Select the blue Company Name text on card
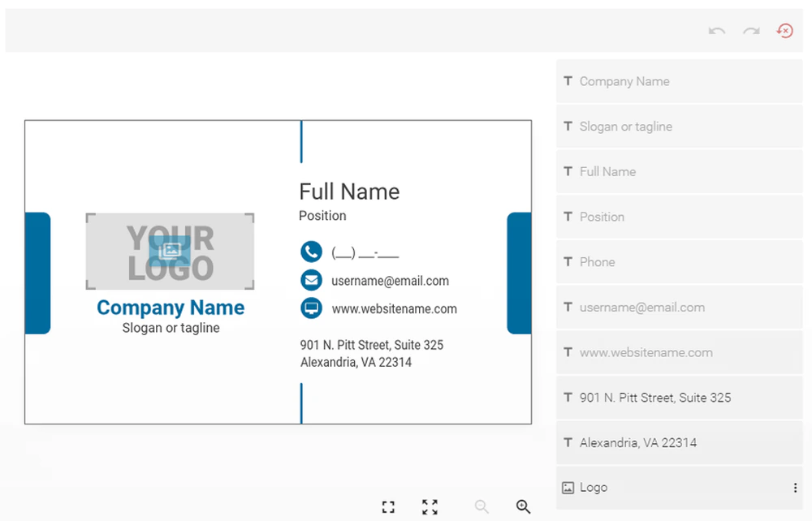 tap(171, 308)
